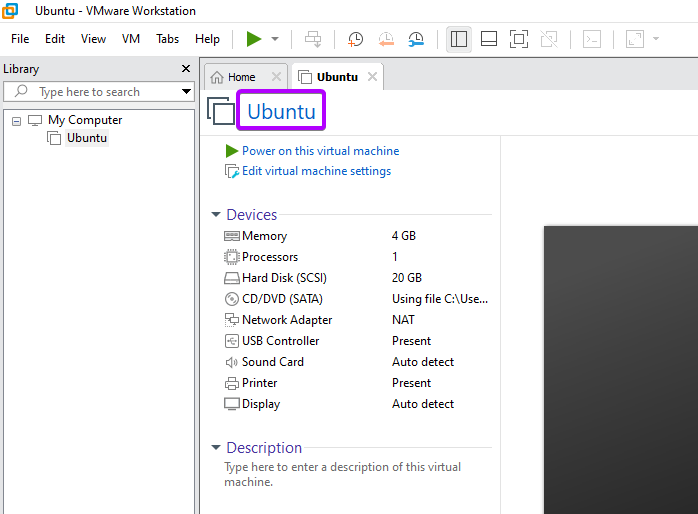The image size is (698, 514).
Task: Click Send Ctrl+Alt+Del toolbar icon
Action: (x=313, y=39)
